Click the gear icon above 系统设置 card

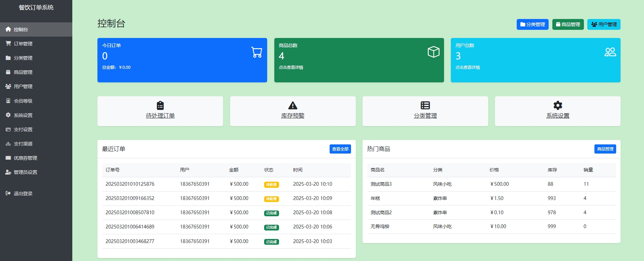(558, 105)
